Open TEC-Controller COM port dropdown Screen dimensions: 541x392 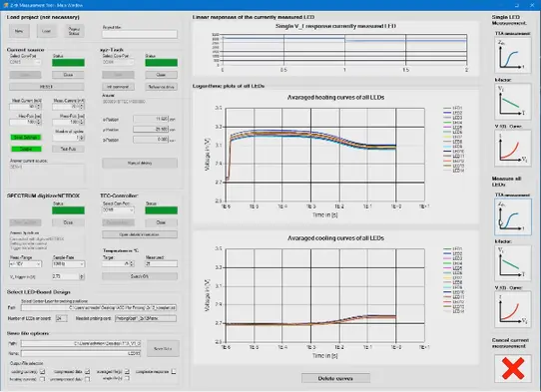(118, 209)
